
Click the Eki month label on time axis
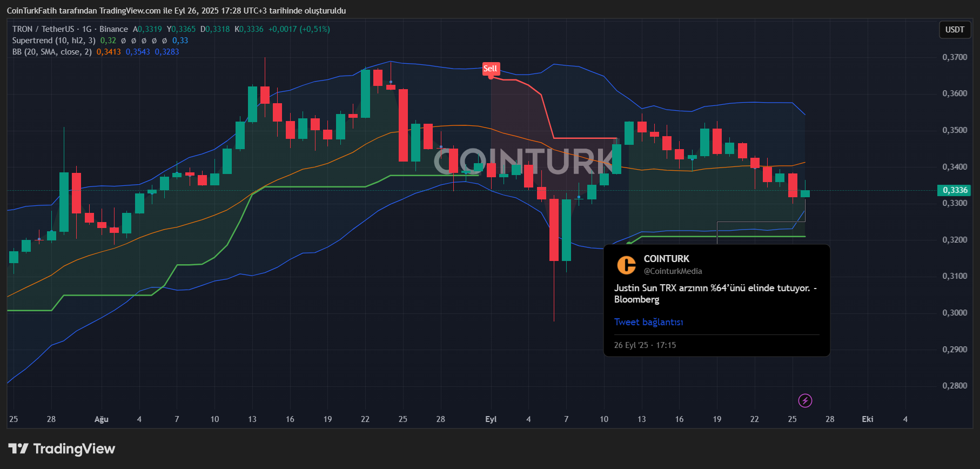tap(867, 419)
